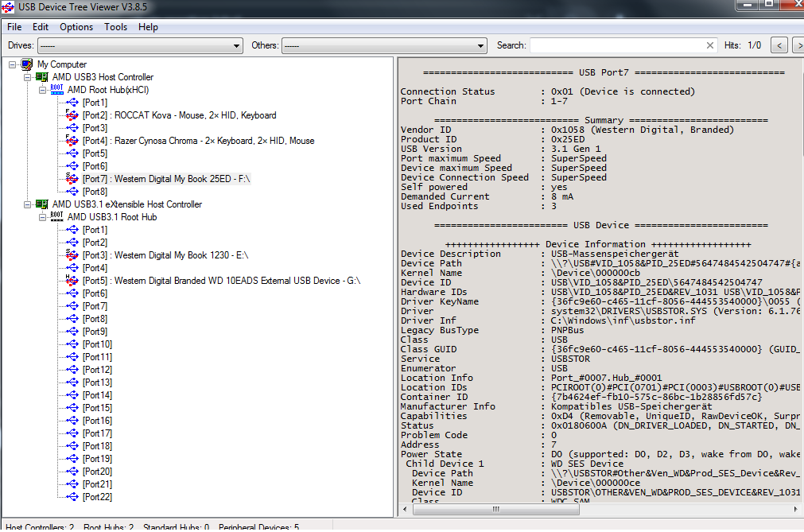The width and height of the screenshot is (804, 532).
Task: Select Port7 Western Digital My Book 25ED
Action: (x=166, y=179)
